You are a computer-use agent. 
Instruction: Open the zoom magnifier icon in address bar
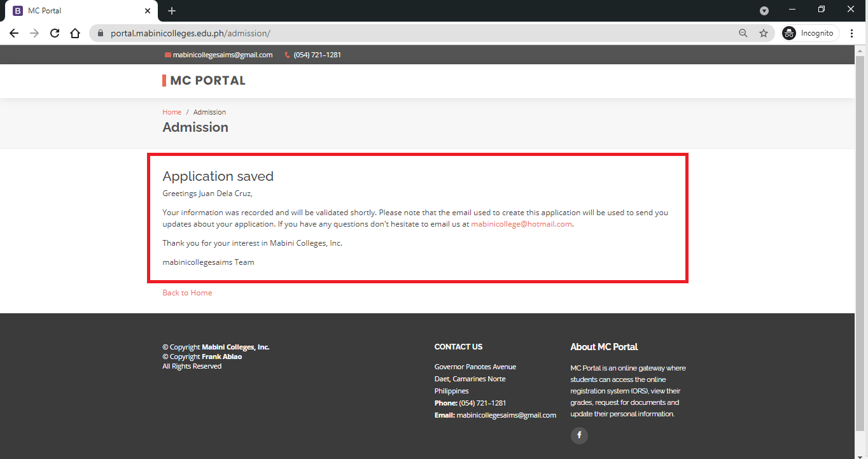(x=743, y=33)
